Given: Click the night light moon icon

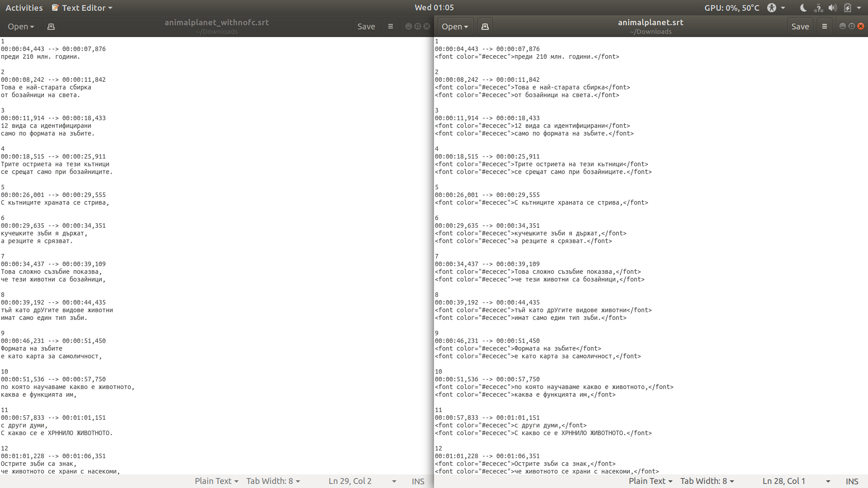Looking at the screenshot, I should 803,8.
